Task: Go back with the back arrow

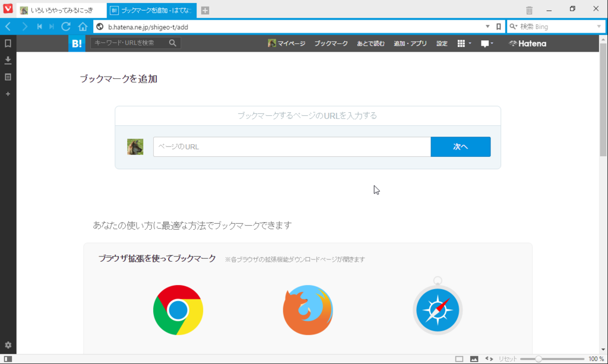Action: [8, 26]
